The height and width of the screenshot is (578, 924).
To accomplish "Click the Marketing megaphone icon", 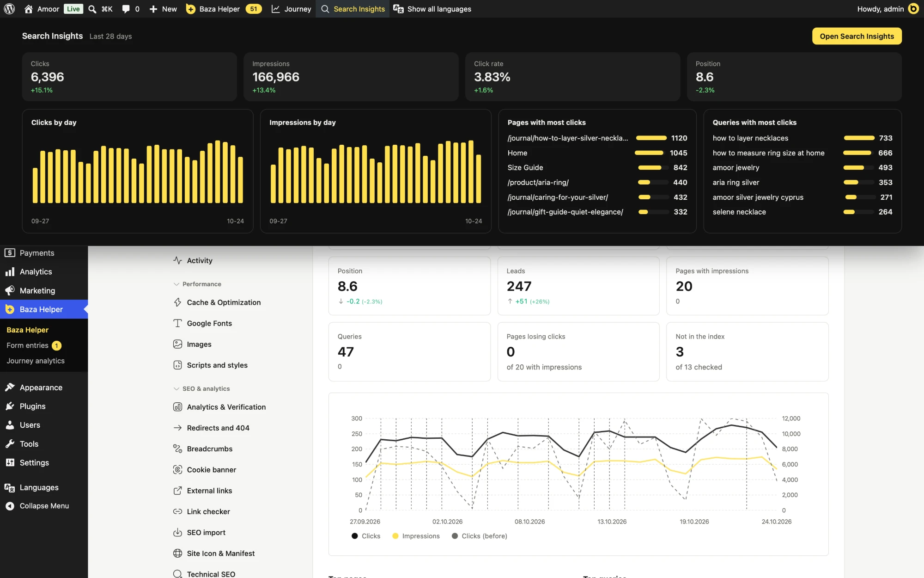I will point(10,290).
